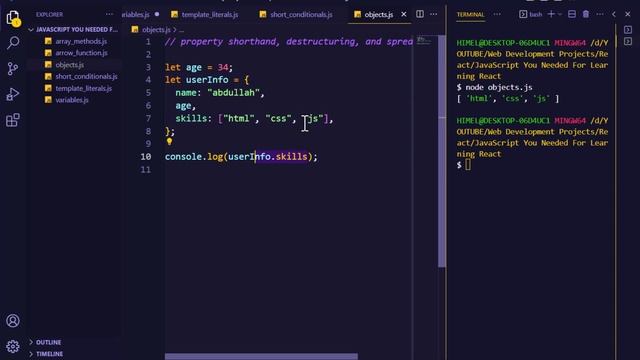
Task: Open terminal views ellipsis next to TERMINAL
Action: tap(497, 14)
